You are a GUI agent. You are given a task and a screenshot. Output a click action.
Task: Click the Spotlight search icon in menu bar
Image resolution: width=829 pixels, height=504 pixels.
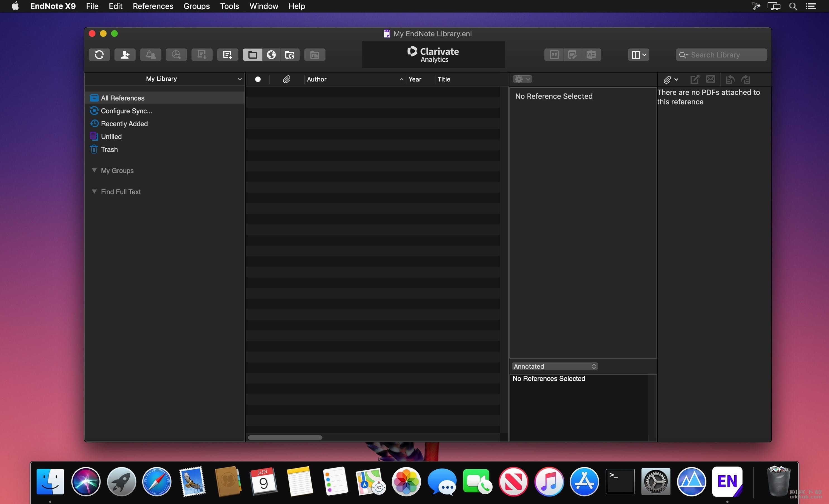793,6
